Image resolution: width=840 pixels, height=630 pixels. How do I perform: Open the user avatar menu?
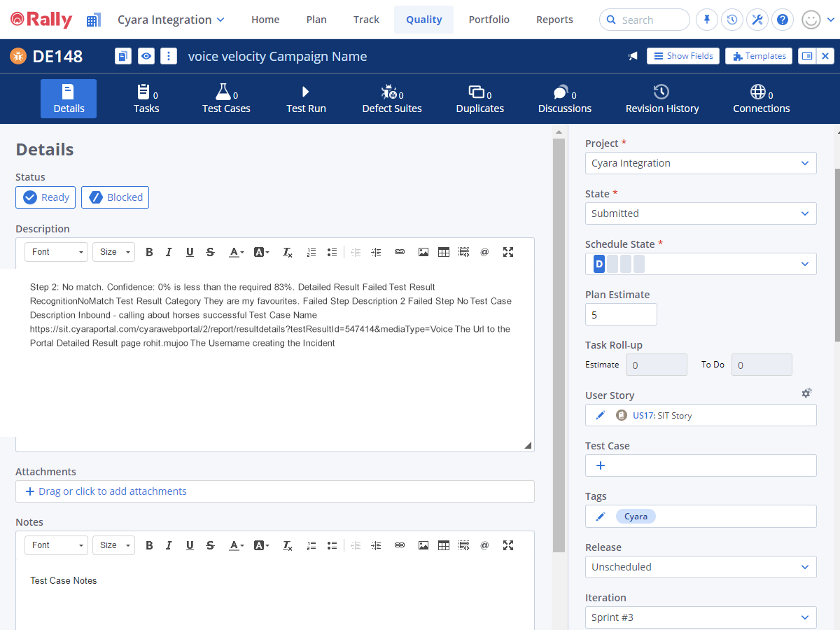pos(811,20)
